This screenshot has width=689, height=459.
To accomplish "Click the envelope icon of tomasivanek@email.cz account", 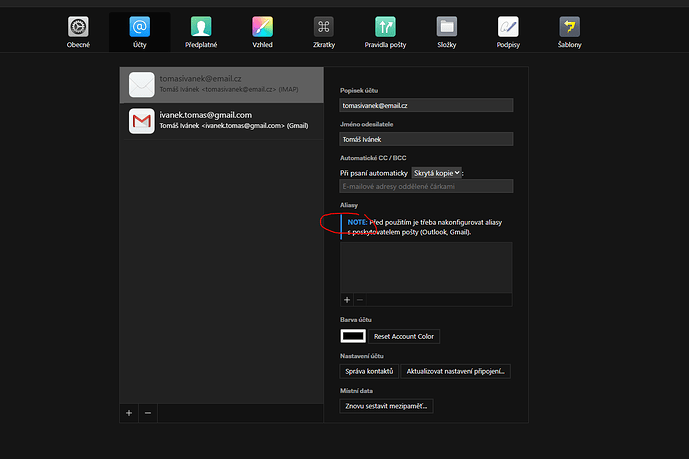I will click(x=141, y=84).
